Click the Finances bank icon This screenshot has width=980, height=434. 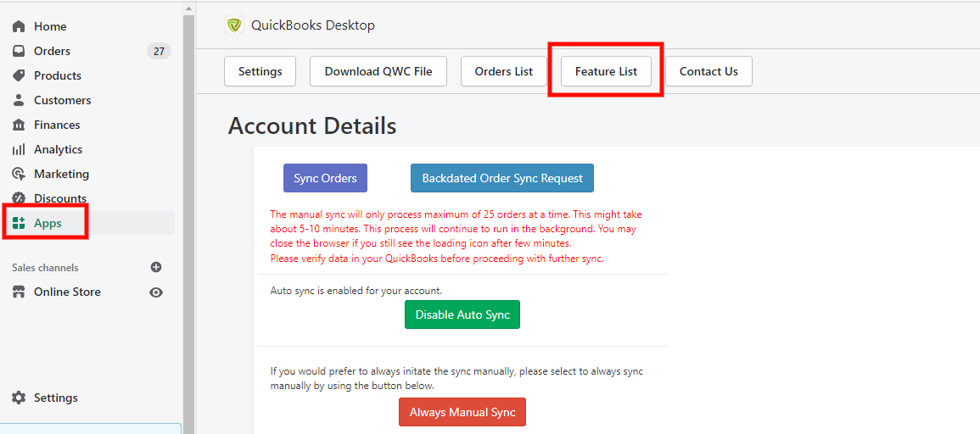[x=19, y=125]
